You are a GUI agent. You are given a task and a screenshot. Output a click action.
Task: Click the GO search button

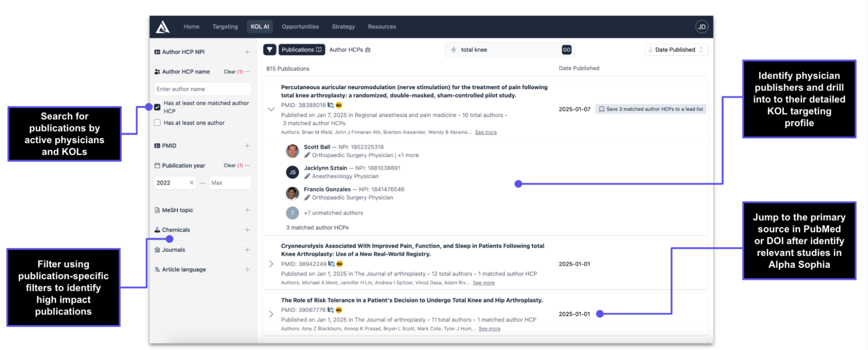click(567, 50)
